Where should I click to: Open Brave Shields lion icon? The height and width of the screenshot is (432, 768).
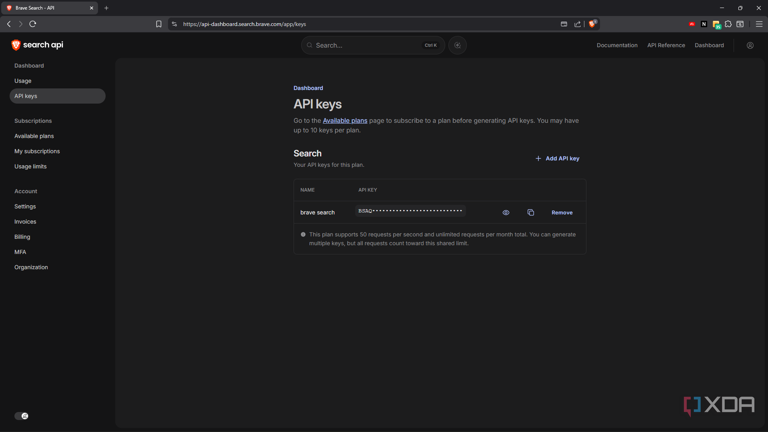(x=593, y=24)
